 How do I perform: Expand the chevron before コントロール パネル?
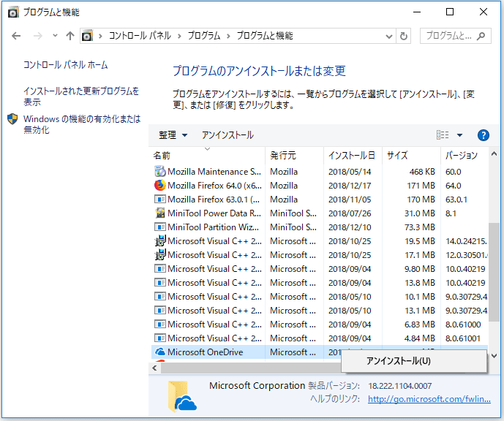tap(101, 36)
